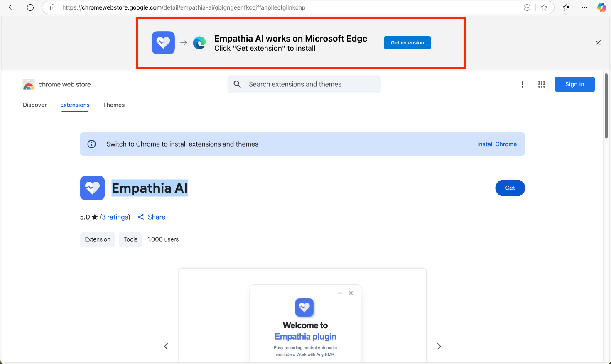Click the Empathia plugin preview screenshot
This screenshot has height=364, width=611.
pyautogui.click(x=302, y=316)
